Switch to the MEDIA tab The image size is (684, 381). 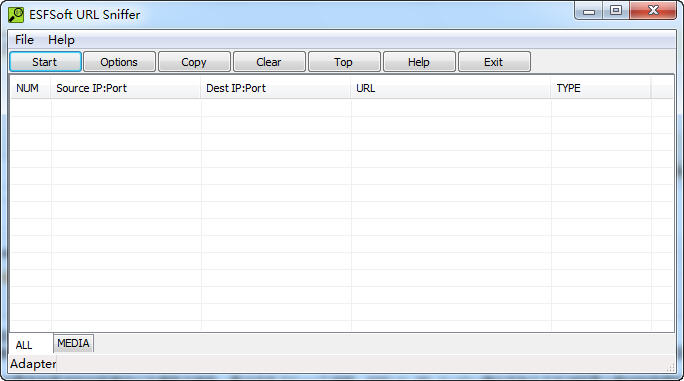[x=73, y=343]
